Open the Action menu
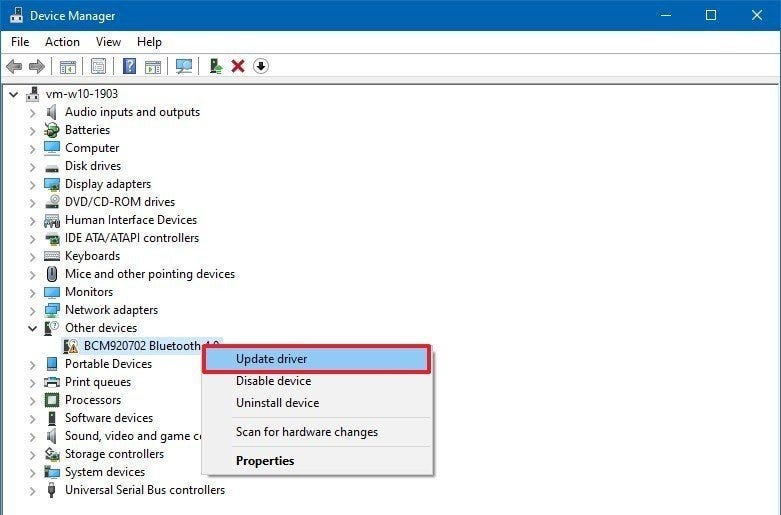Viewport: 781px width, 515px height. click(62, 42)
